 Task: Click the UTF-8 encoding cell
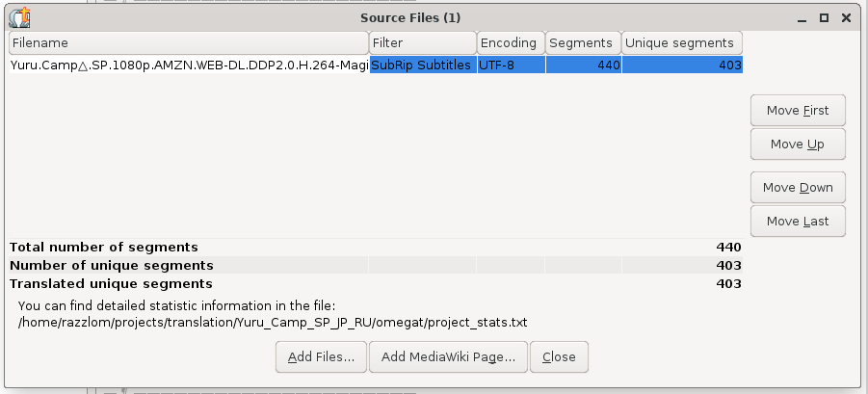coord(511,65)
